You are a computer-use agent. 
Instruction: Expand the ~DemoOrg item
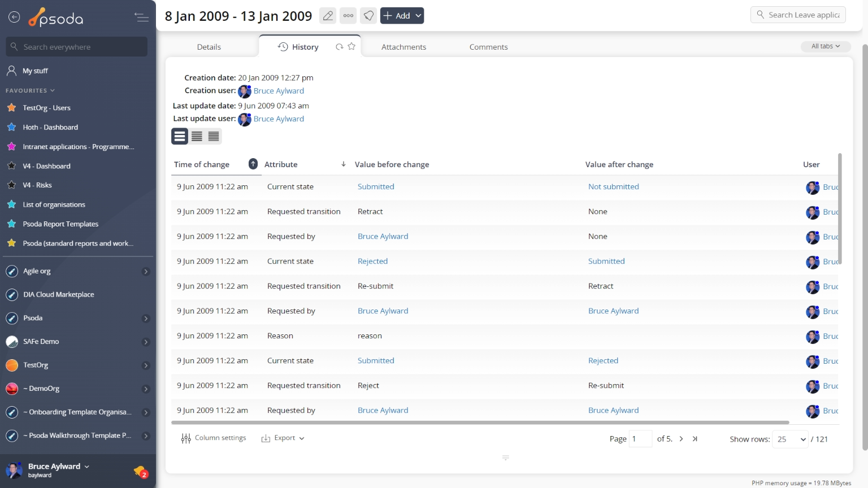146,389
